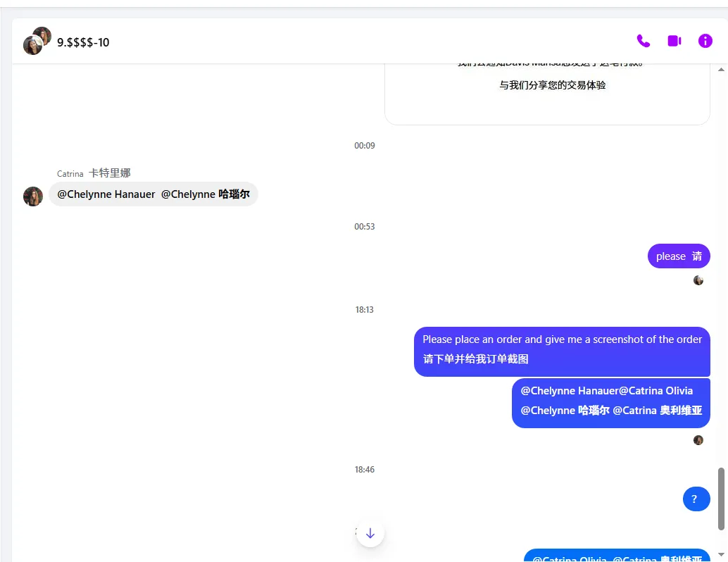Click the Please place an order message bubble
Screen dimensions: 728x562
[x=562, y=352]
